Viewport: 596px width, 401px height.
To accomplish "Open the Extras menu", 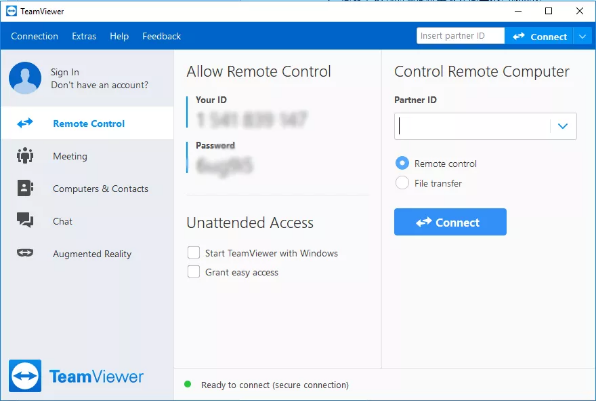I will point(84,36).
